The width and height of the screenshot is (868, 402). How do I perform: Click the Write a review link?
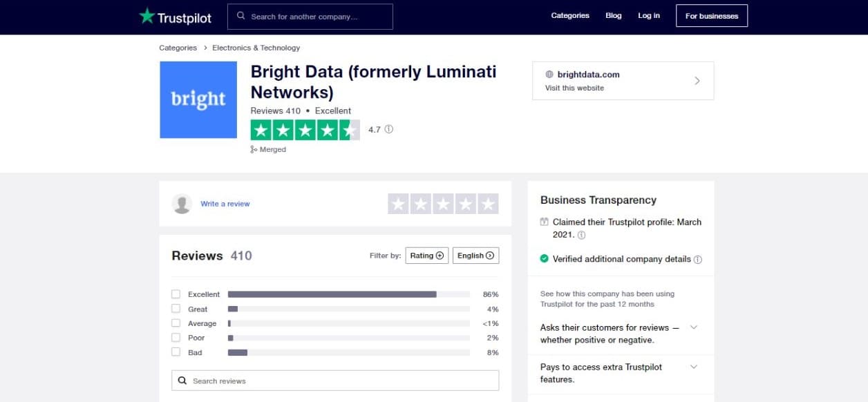click(225, 204)
